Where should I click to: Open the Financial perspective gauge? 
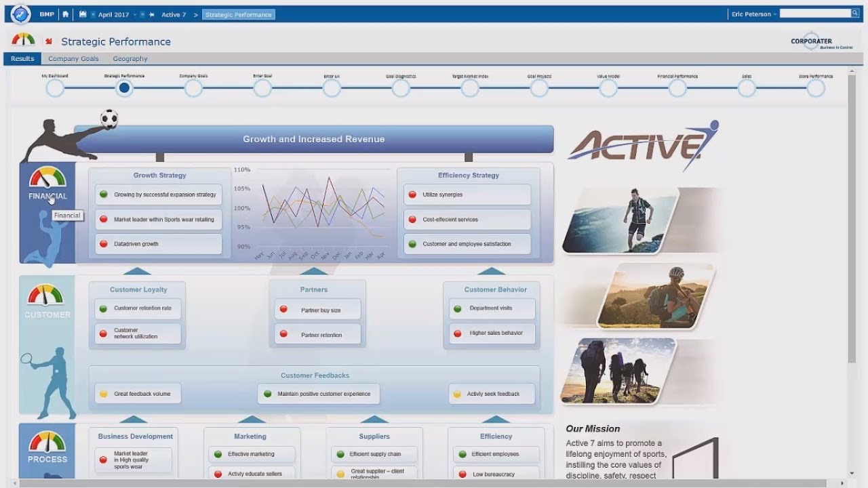click(47, 178)
